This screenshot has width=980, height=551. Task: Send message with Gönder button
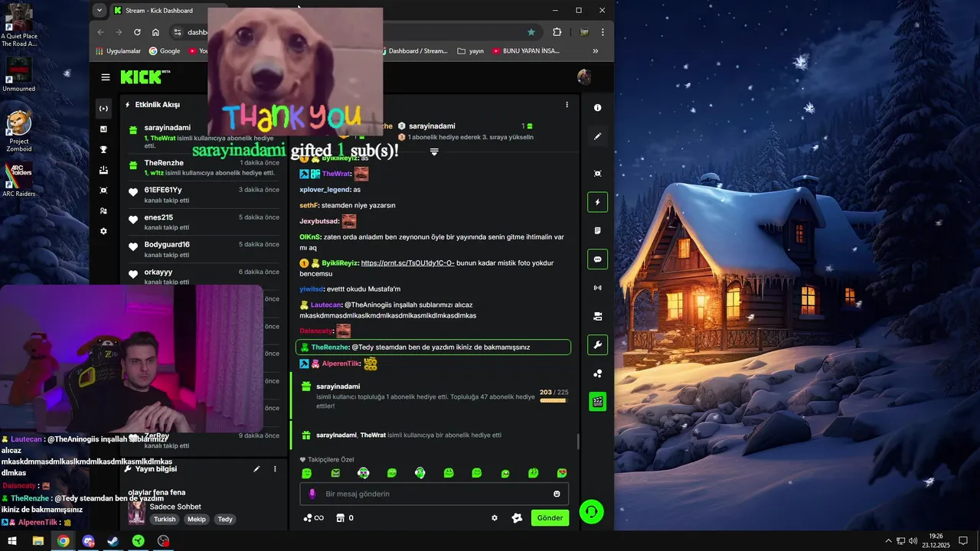[x=550, y=518]
